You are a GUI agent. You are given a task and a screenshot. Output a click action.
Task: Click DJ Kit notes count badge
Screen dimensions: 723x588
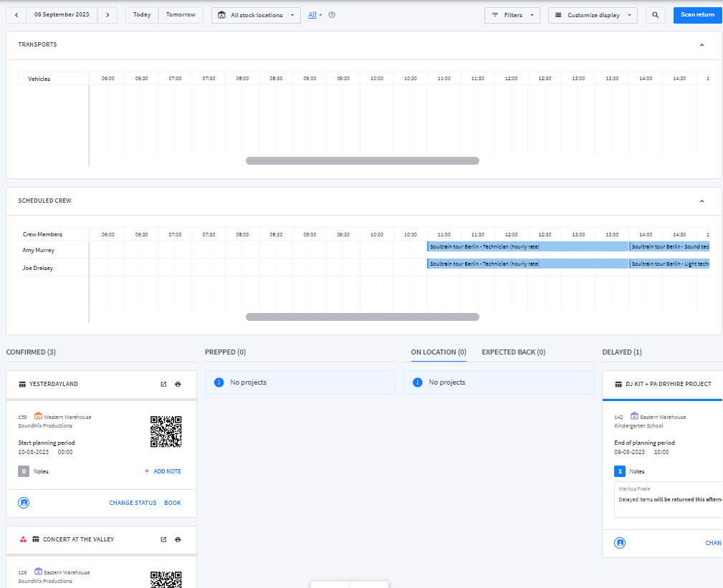(x=620, y=471)
